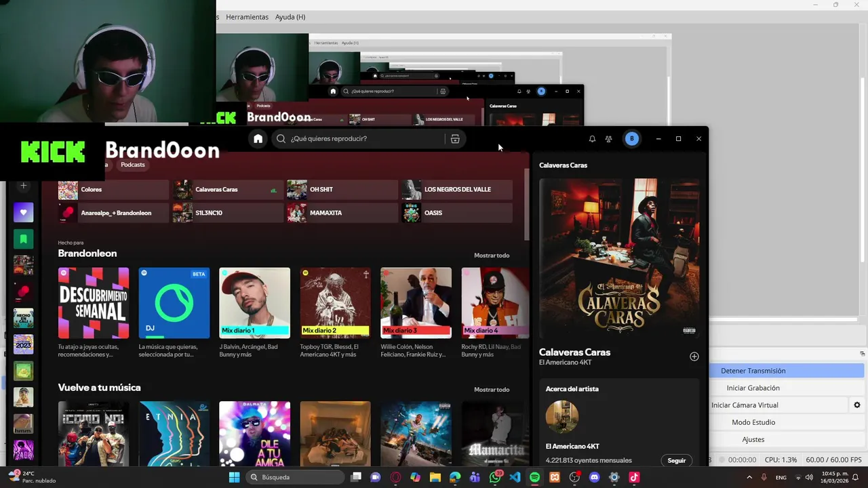Open the Ayuda (H) menu in OBS
This screenshot has height=488, width=868.
point(290,17)
